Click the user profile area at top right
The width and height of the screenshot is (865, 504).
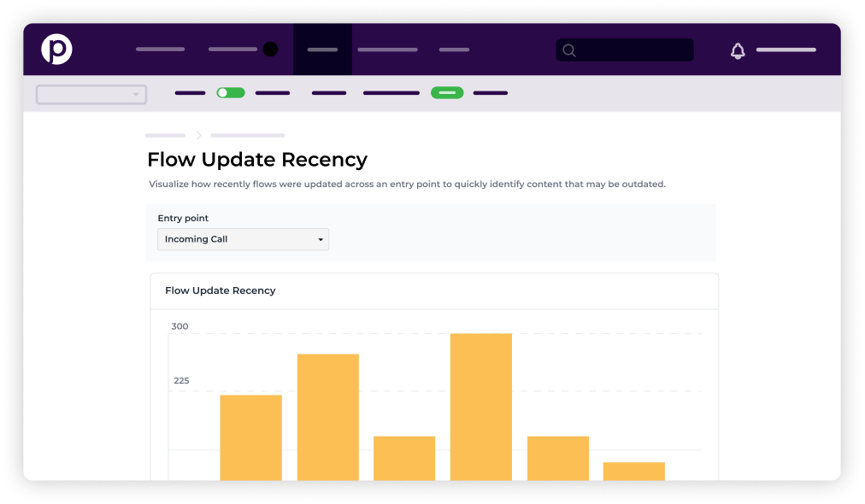click(786, 50)
